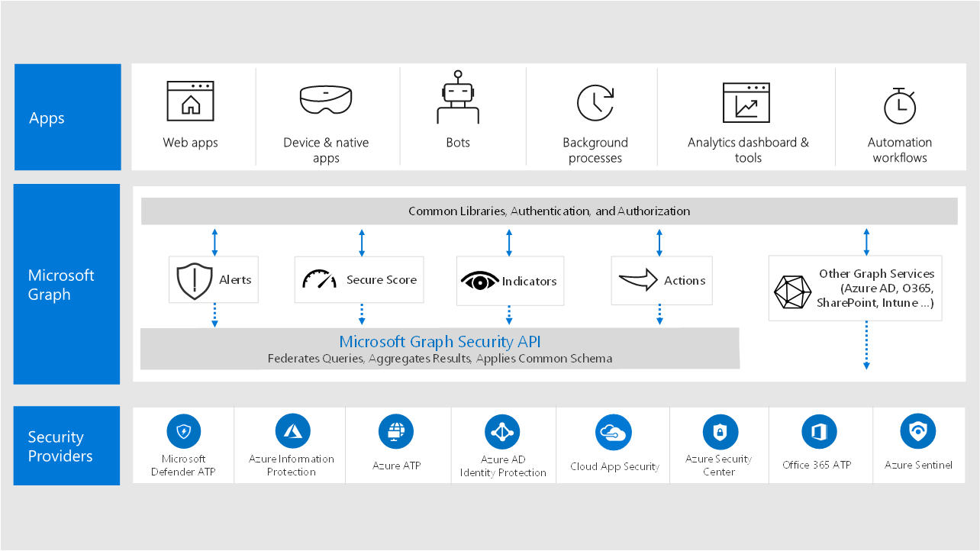Click the Azure Information Protection icon
Screen dimensions: 980x551
292,431
